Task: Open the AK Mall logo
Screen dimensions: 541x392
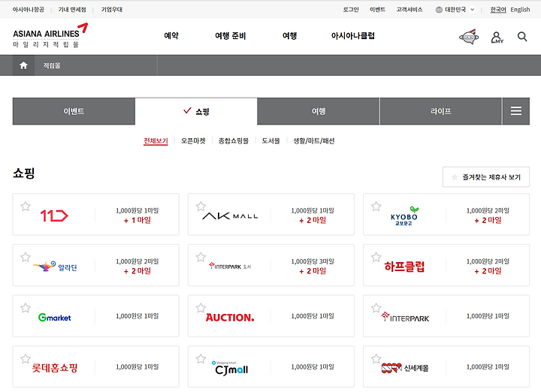Action: point(230,216)
